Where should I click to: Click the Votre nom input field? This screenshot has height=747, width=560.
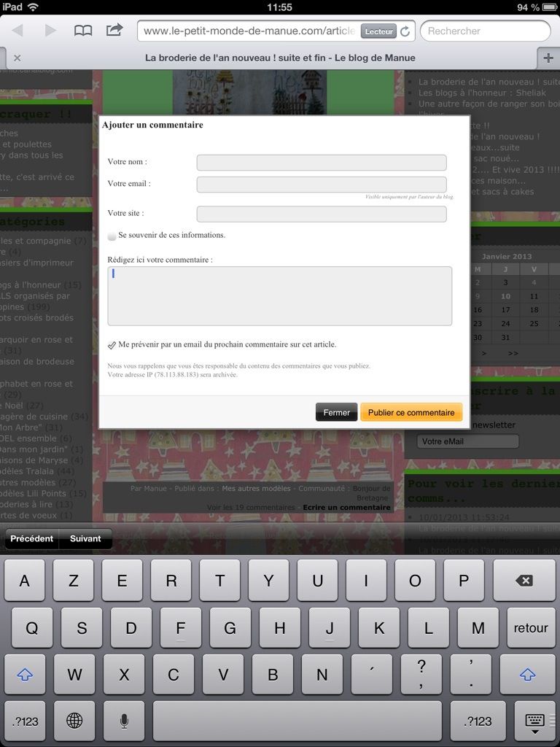pyautogui.click(x=322, y=163)
